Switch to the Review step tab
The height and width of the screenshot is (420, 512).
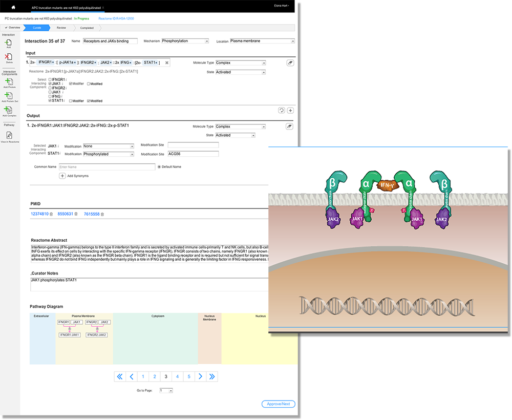pyautogui.click(x=61, y=28)
